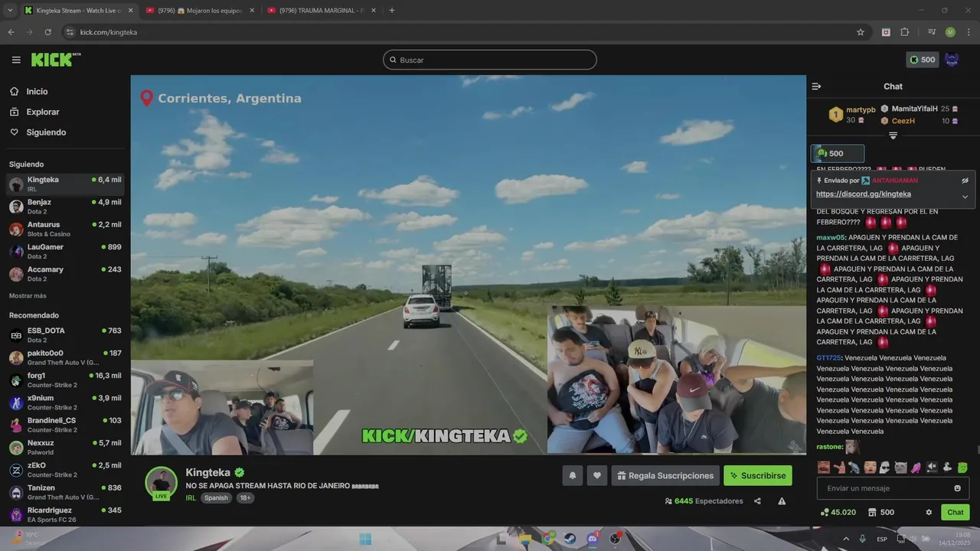Open Brandinell_CS recommended channel
This screenshot has width=980, height=551.
[x=65, y=425]
